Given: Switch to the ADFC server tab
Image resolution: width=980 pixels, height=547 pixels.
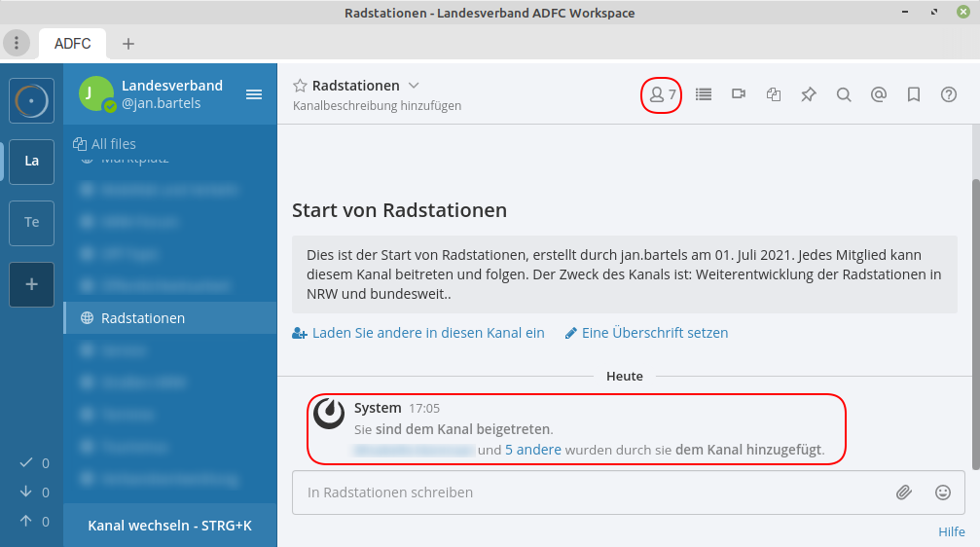Looking at the screenshot, I should point(73,44).
